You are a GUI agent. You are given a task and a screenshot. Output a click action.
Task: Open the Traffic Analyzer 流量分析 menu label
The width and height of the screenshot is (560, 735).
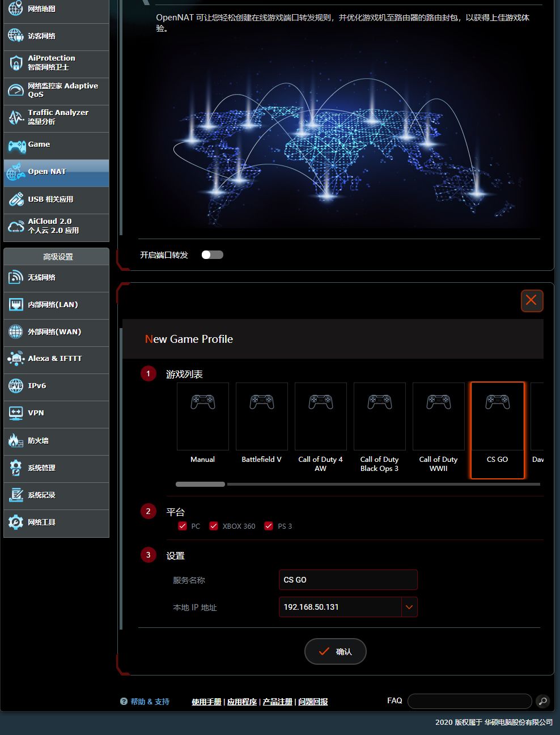pos(58,117)
